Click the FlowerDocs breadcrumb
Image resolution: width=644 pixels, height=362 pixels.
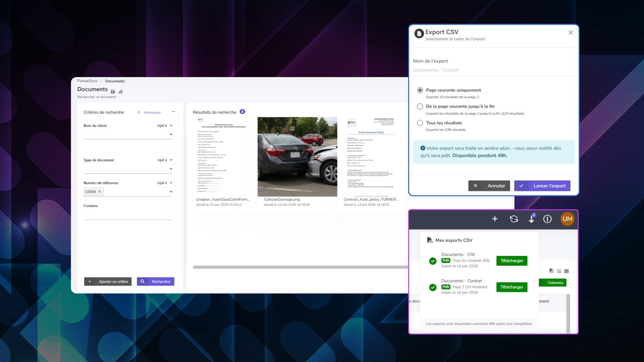pos(87,81)
